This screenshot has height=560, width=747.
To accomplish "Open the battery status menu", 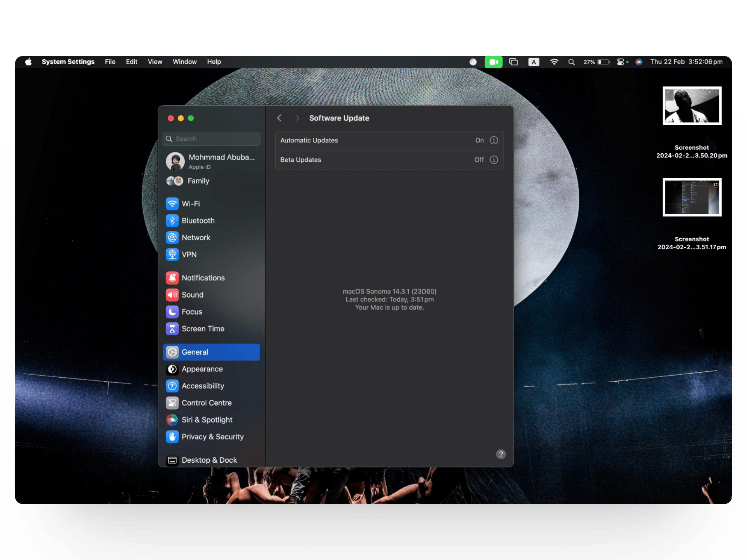I will 603,62.
